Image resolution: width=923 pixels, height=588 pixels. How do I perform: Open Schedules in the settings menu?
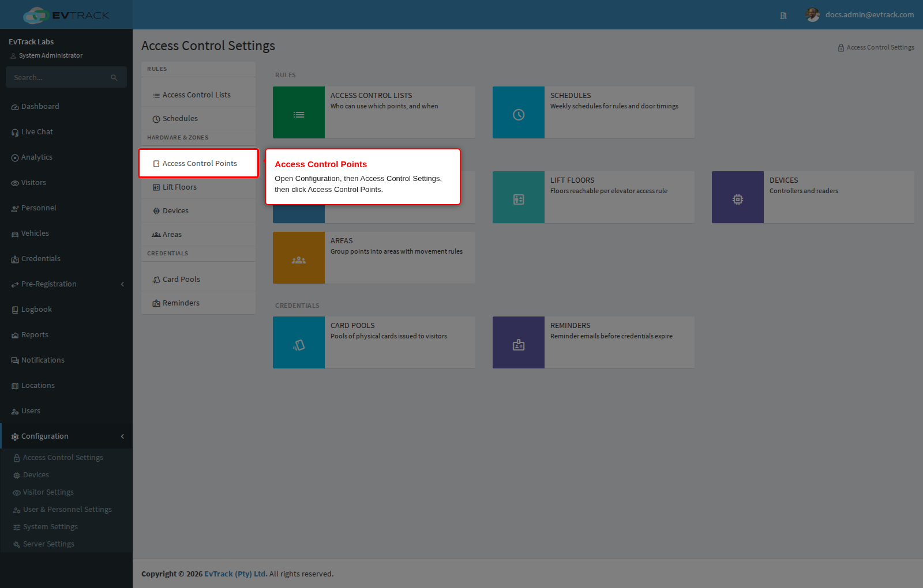click(x=198, y=119)
